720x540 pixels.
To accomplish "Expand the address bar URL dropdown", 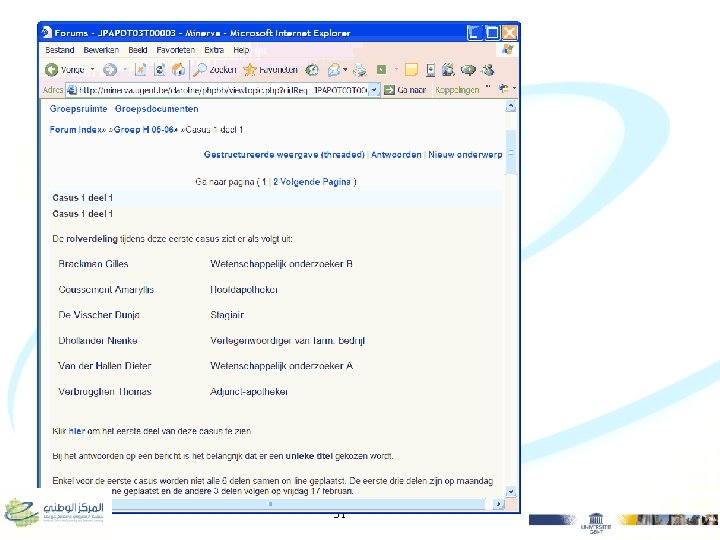I will click(x=375, y=90).
